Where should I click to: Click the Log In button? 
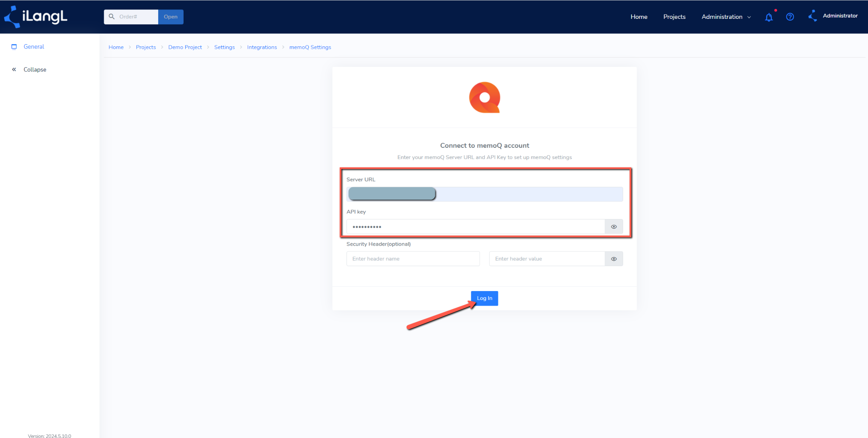[485, 298]
